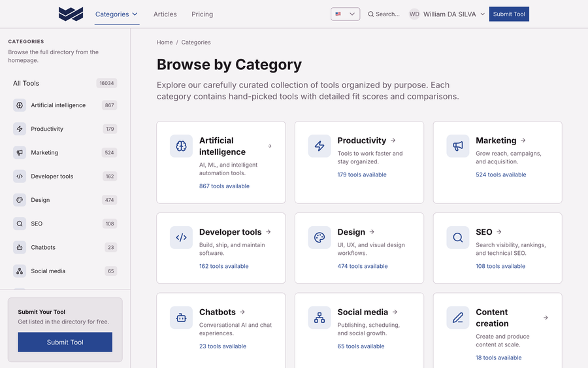Select Artificial intelligence in sidebar list

click(x=65, y=105)
